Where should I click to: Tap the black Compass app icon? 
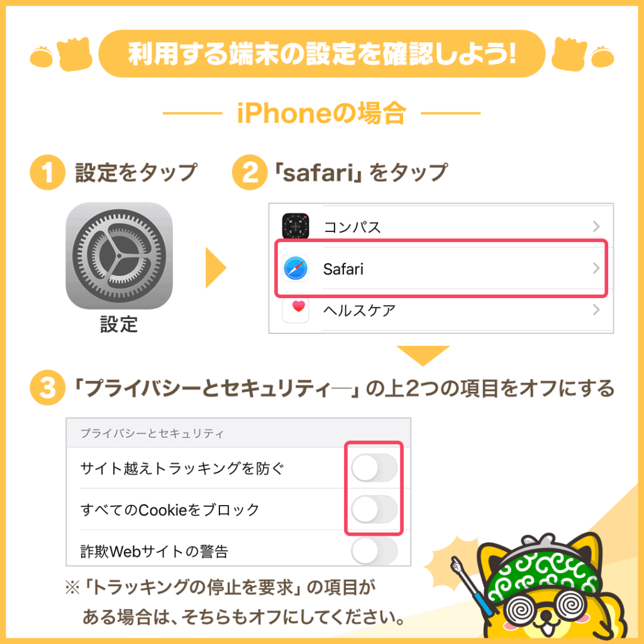click(x=296, y=226)
